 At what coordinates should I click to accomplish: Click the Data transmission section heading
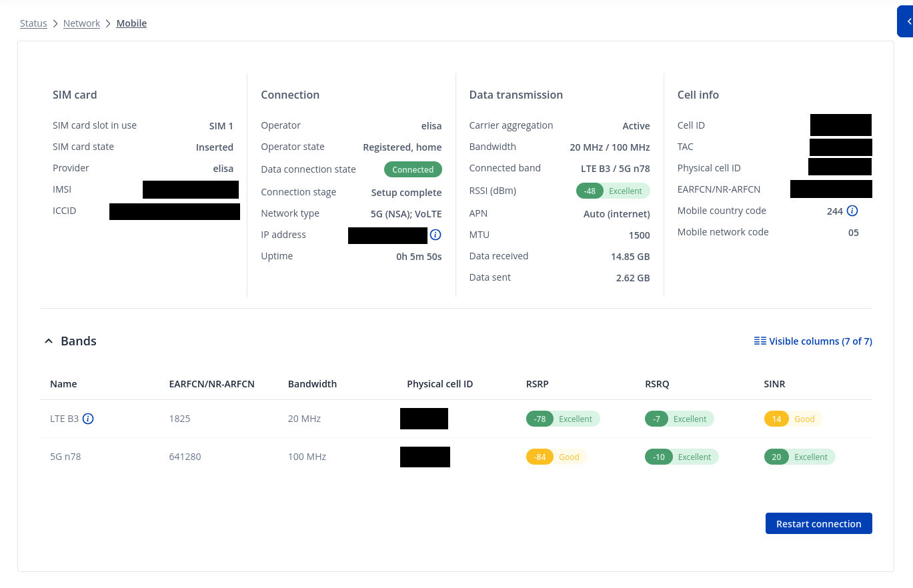(x=516, y=95)
